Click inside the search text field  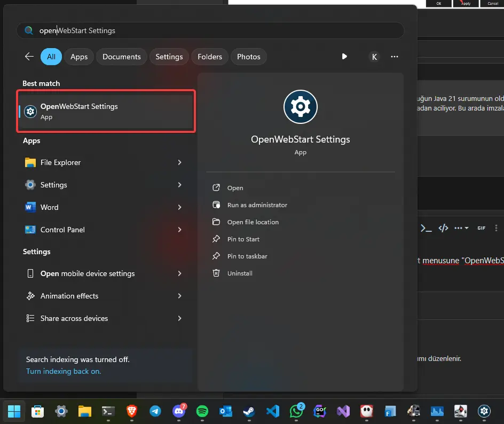(x=210, y=30)
